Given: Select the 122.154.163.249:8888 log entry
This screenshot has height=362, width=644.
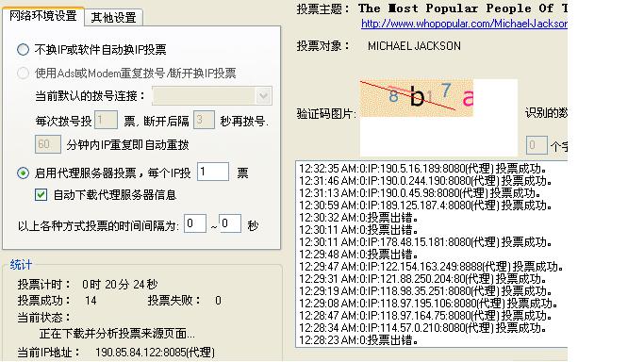Looking at the screenshot, I should 431,267.
